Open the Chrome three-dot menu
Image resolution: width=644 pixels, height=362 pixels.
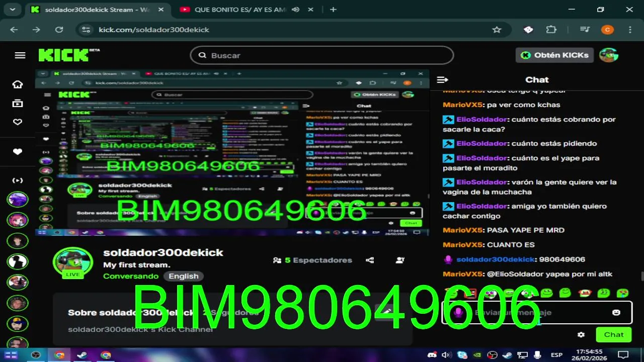[630, 30]
